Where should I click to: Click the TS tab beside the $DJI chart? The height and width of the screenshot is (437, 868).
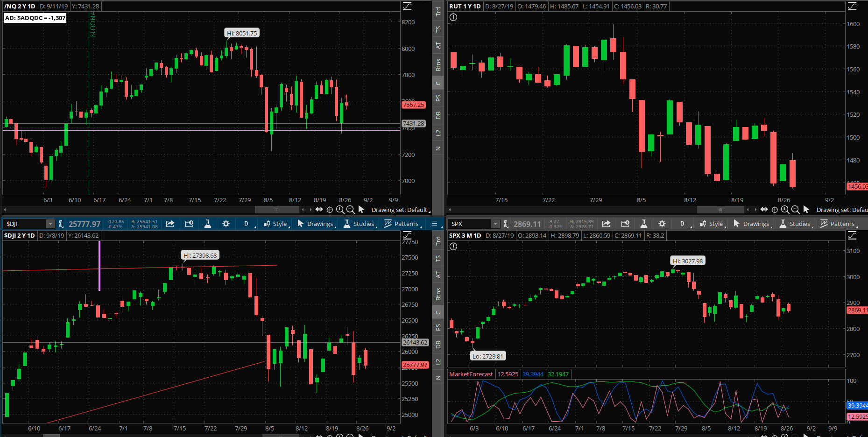click(x=438, y=258)
